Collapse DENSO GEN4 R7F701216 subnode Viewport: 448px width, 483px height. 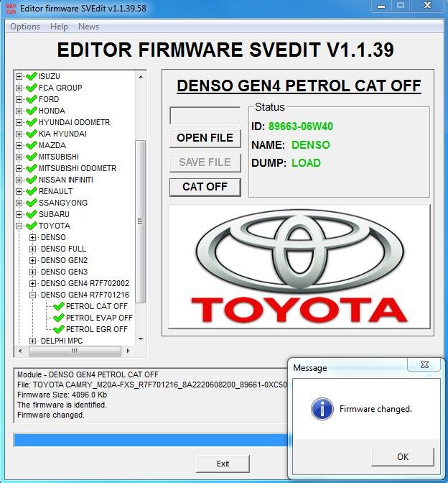pyautogui.click(x=32, y=295)
